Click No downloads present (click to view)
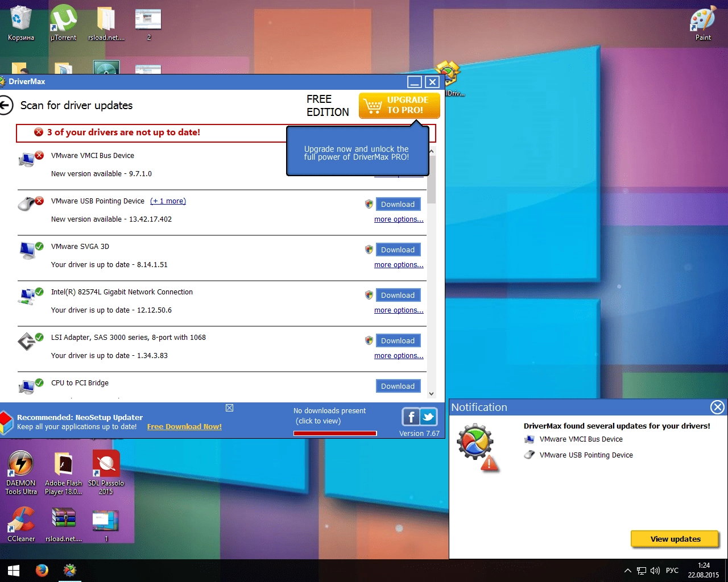This screenshot has height=582, width=728. pyautogui.click(x=329, y=415)
